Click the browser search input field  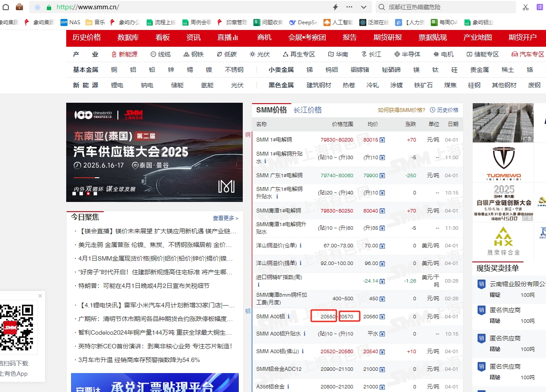tap(446, 7)
